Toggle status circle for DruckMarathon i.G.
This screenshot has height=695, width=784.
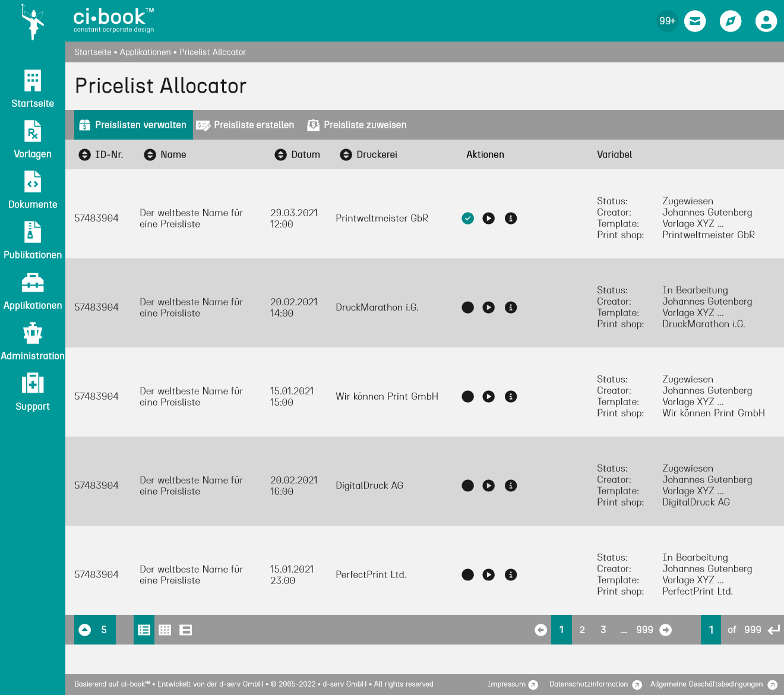click(x=468, y=307)
